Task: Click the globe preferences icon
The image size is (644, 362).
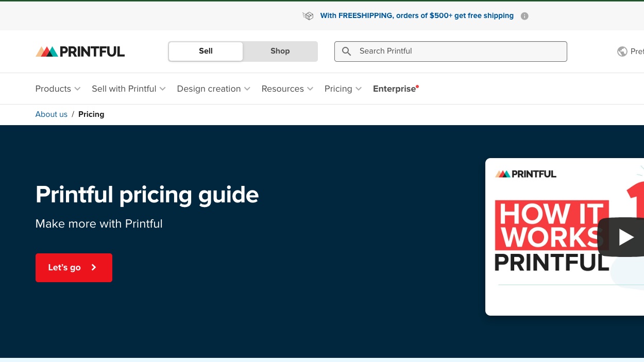Action: pos(622,51)
